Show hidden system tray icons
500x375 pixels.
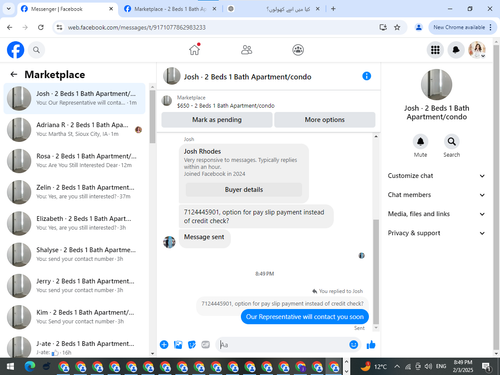click(397, 367)
